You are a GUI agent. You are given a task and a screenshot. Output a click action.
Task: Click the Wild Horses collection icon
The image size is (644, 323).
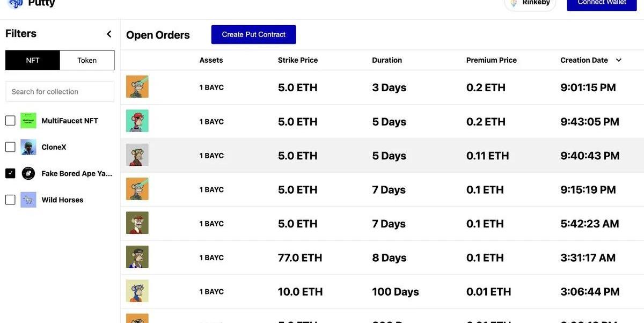(x=28, y=200)
